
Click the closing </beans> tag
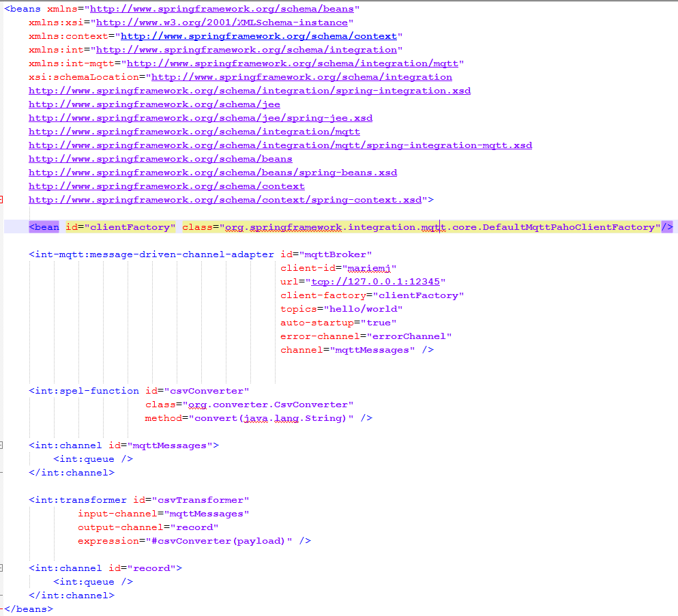click(x=29, y=609)
